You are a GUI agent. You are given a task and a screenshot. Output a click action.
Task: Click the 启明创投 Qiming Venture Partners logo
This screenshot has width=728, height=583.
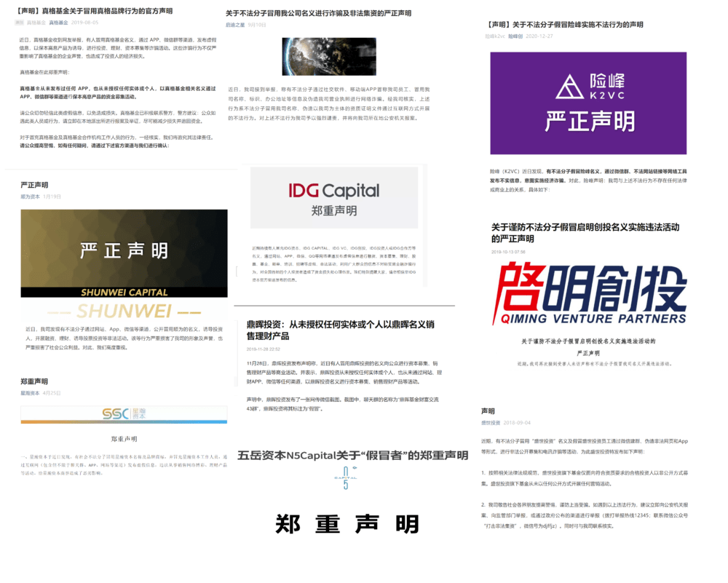click(x=589, y=293)
